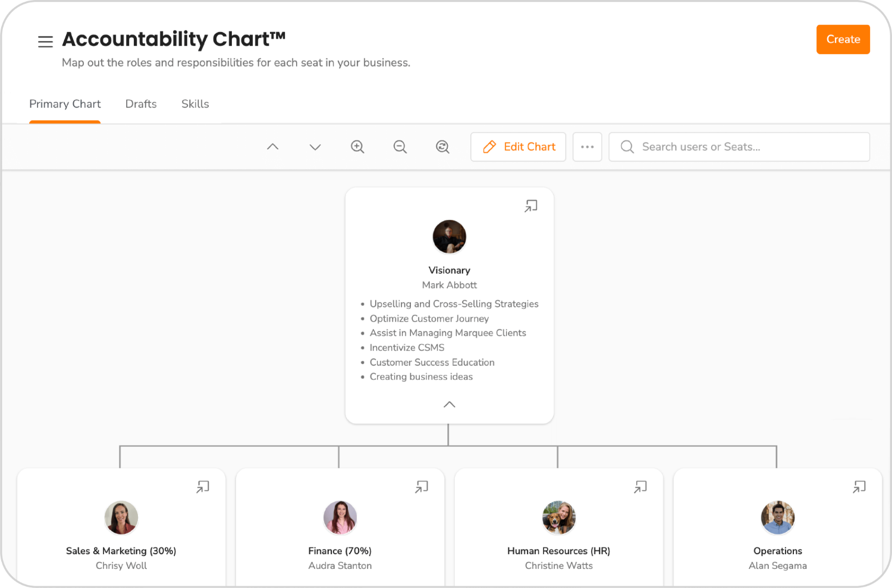
Task: Open the more options menu
Action: click(588, 147)
